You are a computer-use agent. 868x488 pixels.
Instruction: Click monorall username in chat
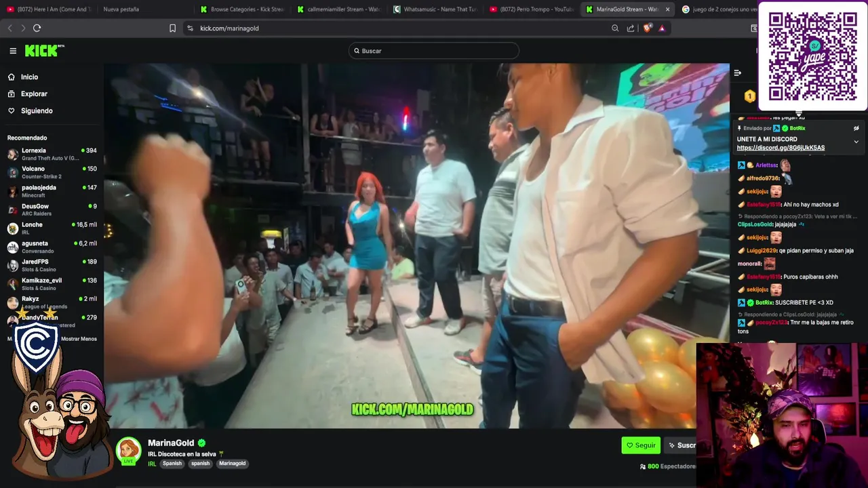coord(749,264)
